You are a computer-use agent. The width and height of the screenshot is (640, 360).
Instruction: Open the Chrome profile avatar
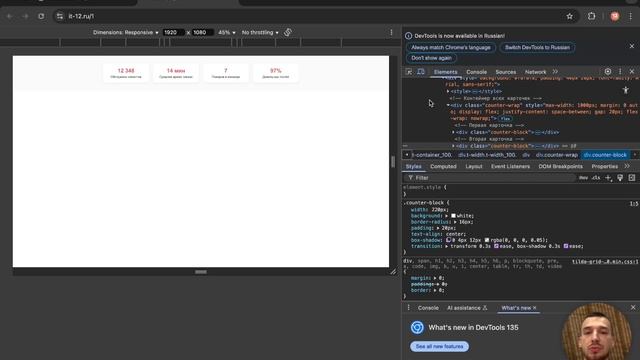pyautogui.click(x=615, y=16)
